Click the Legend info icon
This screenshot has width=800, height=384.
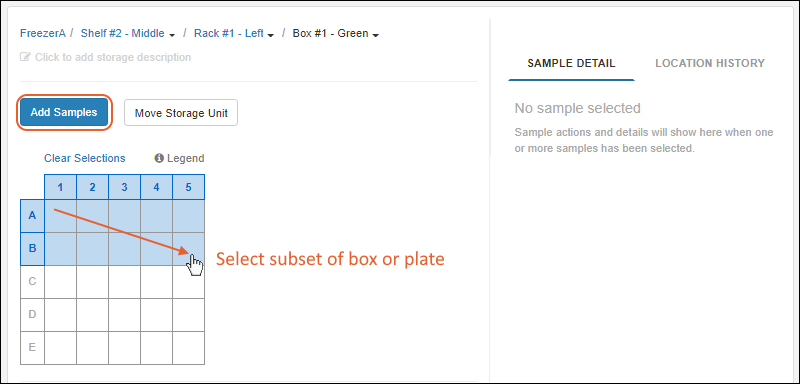click(x=159, y=159)
